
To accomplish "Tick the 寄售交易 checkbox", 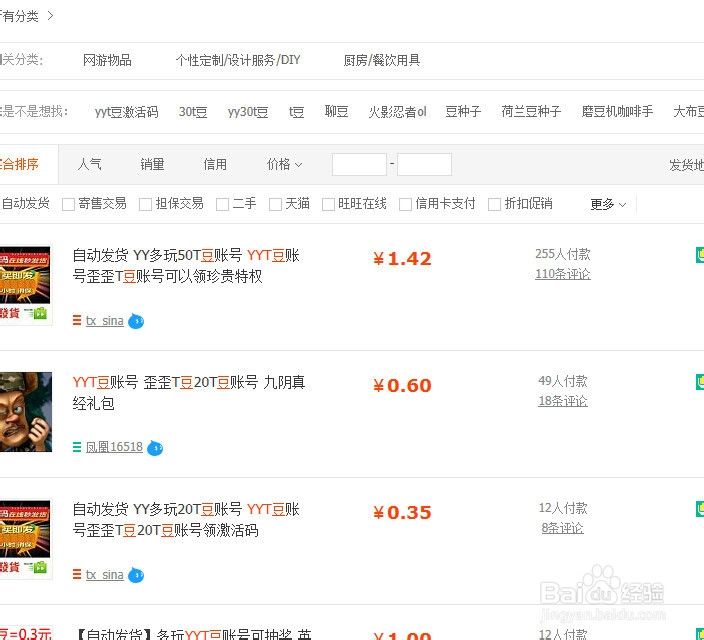I will [x=68, y=204].
